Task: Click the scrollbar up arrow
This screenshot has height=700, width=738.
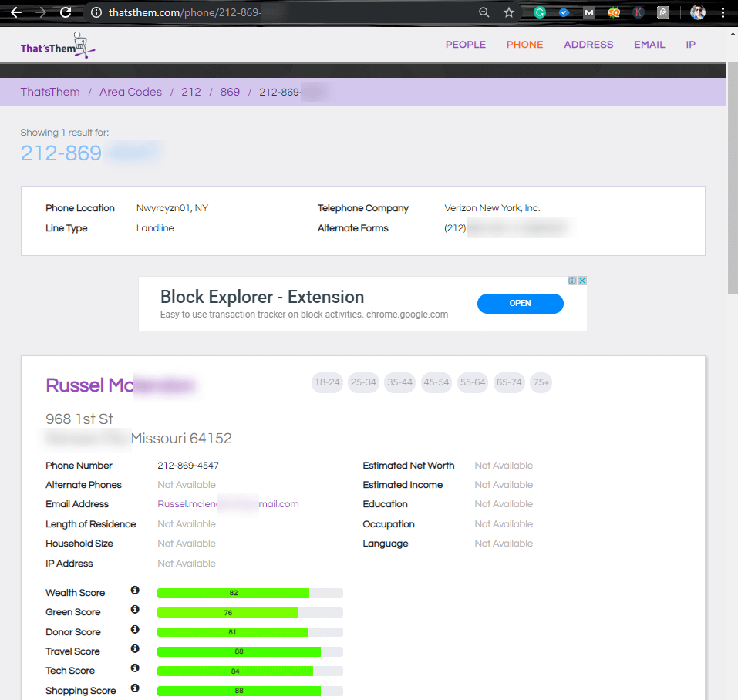Action: (733, 34)
